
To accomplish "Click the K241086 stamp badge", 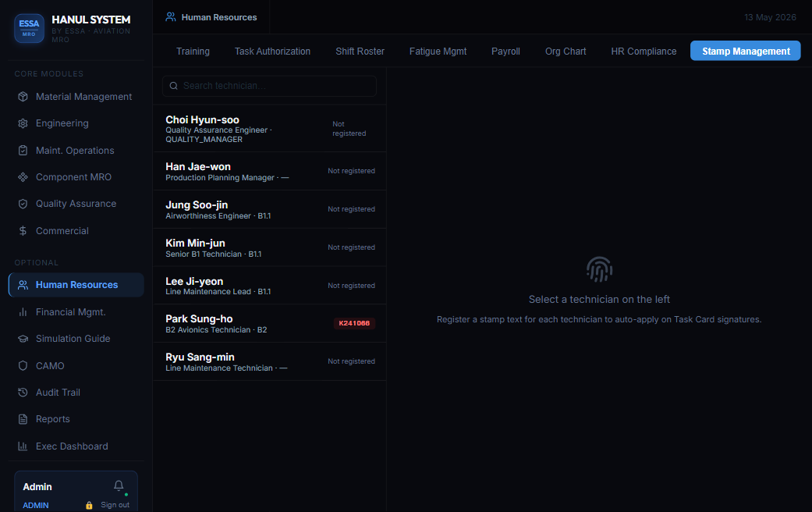I will click(x=354, y=323).
